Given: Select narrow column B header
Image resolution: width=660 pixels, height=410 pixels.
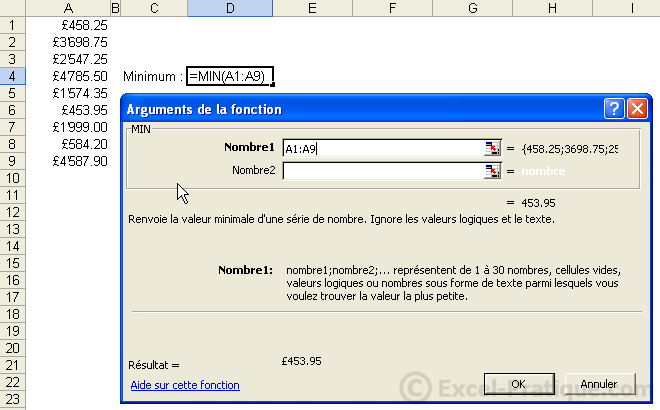Looking at the screenshot, I should pos(115,8).
